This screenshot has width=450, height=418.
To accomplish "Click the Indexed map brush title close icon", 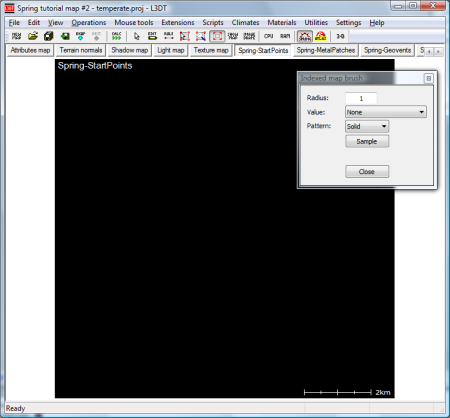I will click(429, 78).
